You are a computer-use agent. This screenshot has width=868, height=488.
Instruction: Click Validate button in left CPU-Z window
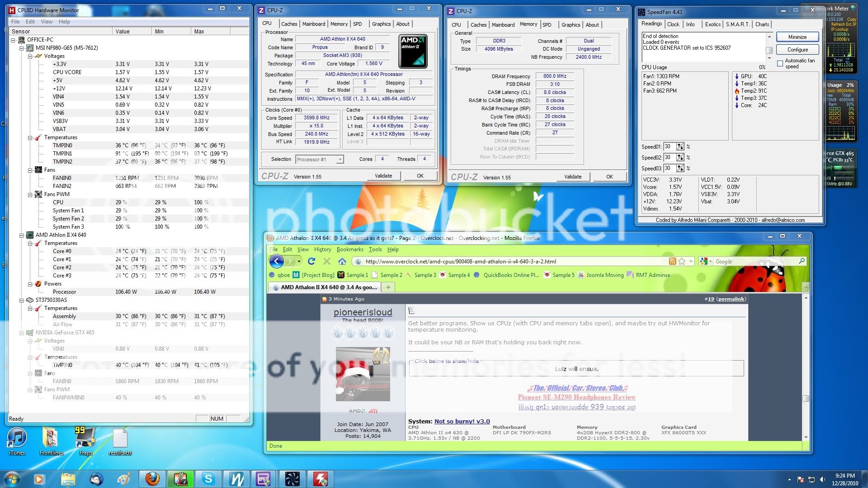[x=383, y=176]
